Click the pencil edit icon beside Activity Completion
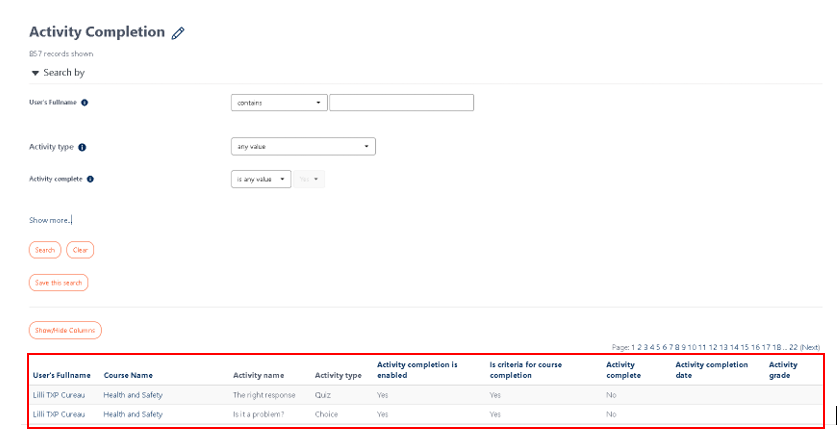840x437 pixels. coord(178,33)
